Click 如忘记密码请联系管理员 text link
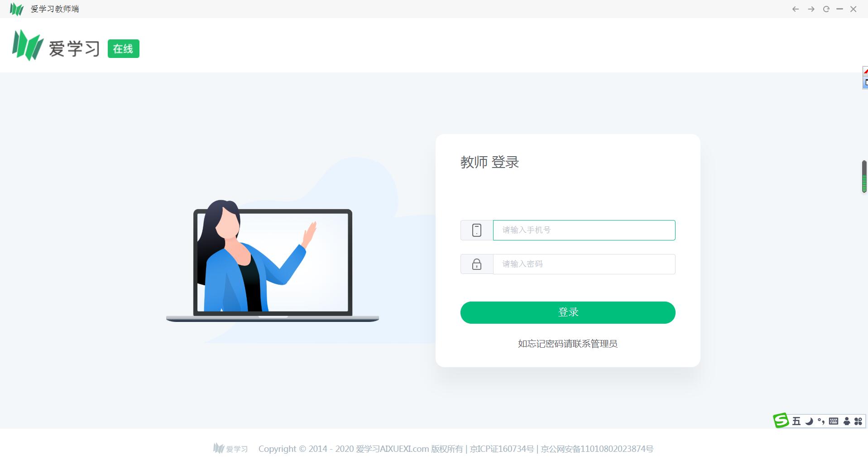Viewport: 868px width, 460px height. pyautogui.click(x=568, y=344)
